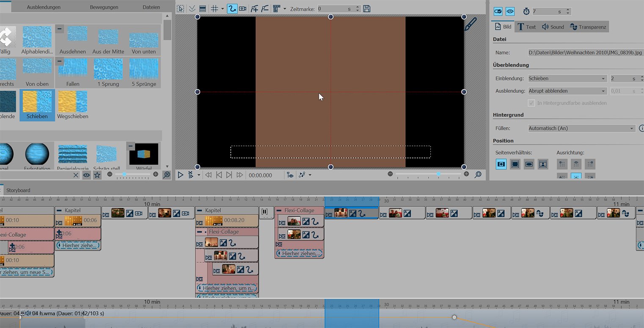The height and width of the screenshot is (328, 644).
Task: Click the camera pan tool icon
Action: [x=243, y=8]
